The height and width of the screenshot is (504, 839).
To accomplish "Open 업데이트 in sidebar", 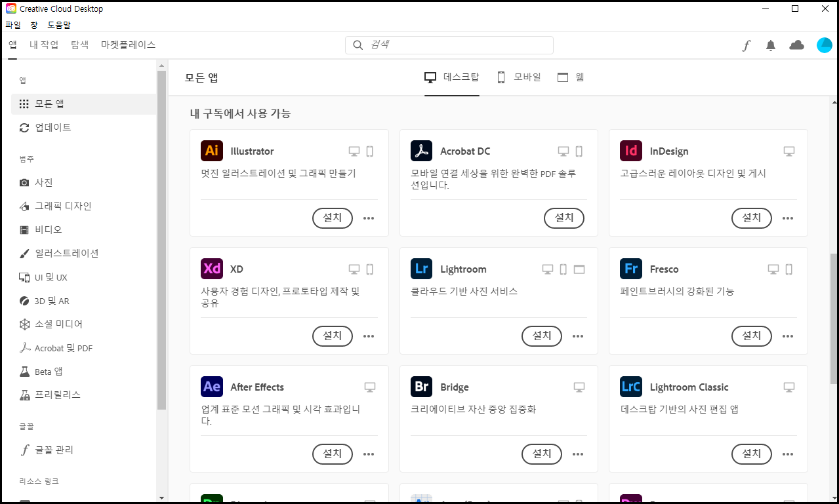I will click(x=83, y=127).
